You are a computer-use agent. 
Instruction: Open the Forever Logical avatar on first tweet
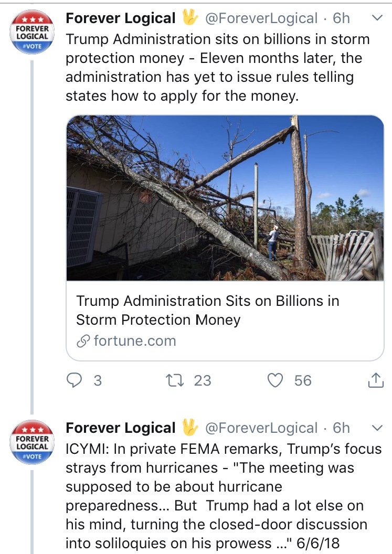click(32, 31)
